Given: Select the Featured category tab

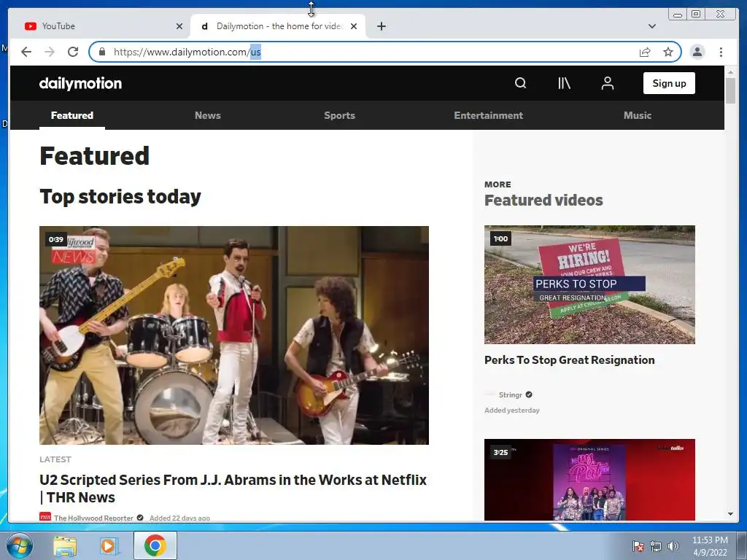Looking at the screenshot, I should click(x=72, y=115).
